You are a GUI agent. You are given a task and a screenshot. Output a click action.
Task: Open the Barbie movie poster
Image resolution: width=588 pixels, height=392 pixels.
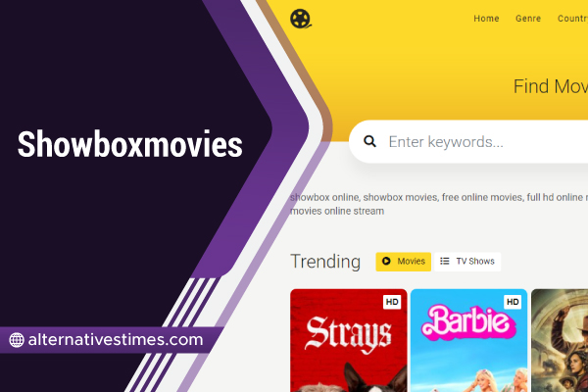[x=468, y=340]
